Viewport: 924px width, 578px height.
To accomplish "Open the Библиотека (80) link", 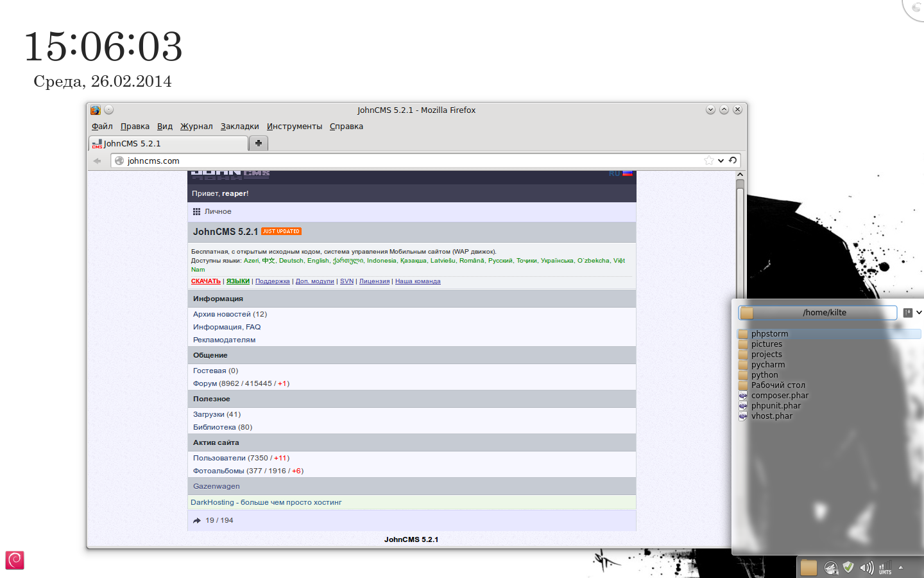I will (223, 427).
